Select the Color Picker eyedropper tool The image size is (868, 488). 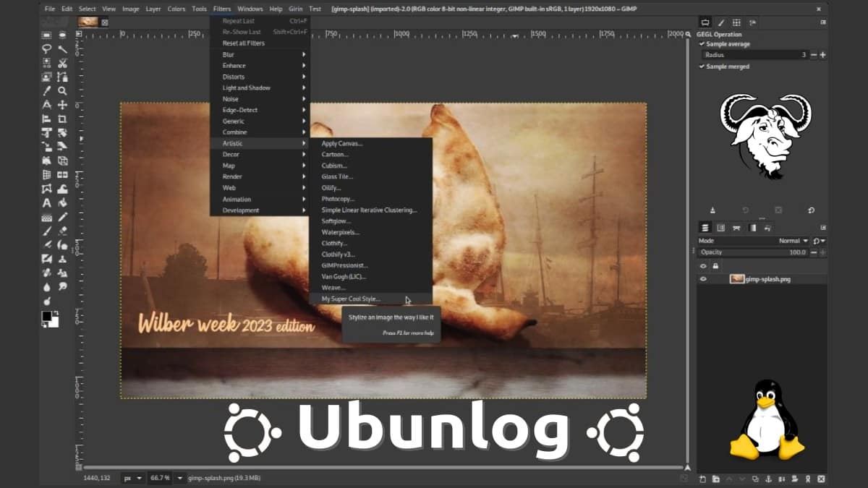click(x=46, y=90)
